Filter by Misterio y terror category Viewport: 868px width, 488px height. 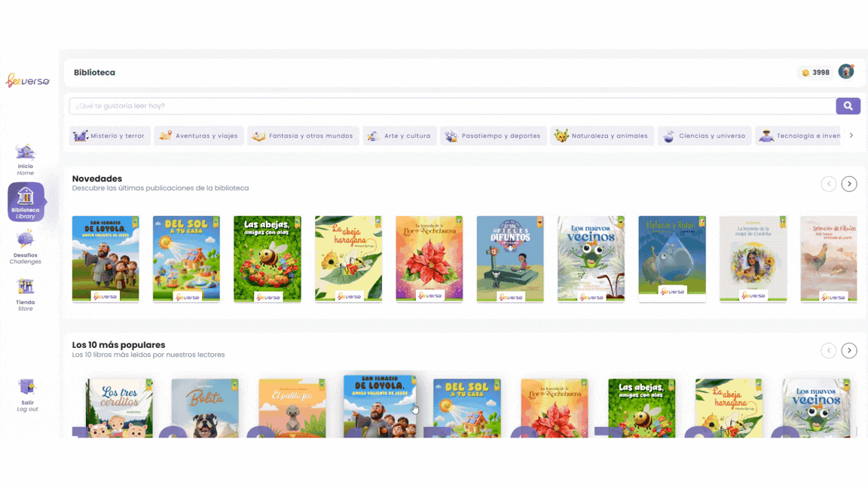tap(109, 136)
